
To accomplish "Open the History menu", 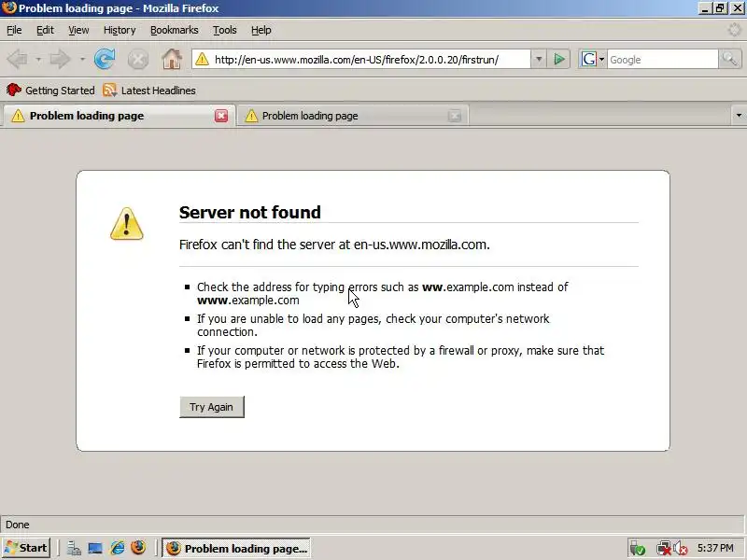I will coord(120,30).
